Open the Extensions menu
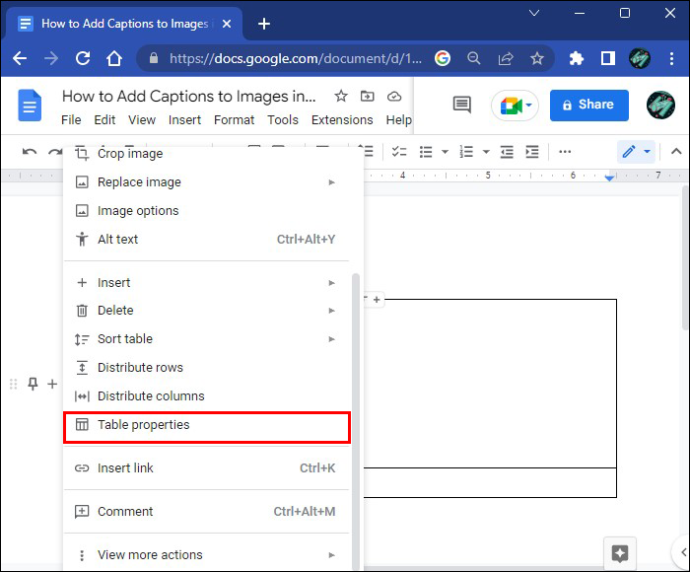 (342, 120)
